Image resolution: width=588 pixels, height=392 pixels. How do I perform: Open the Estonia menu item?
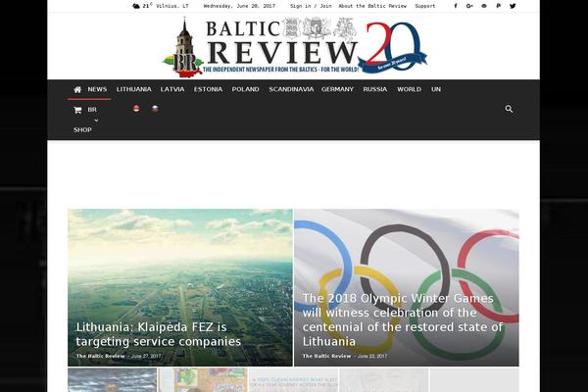pyautogui.click(x=208, y=89)
